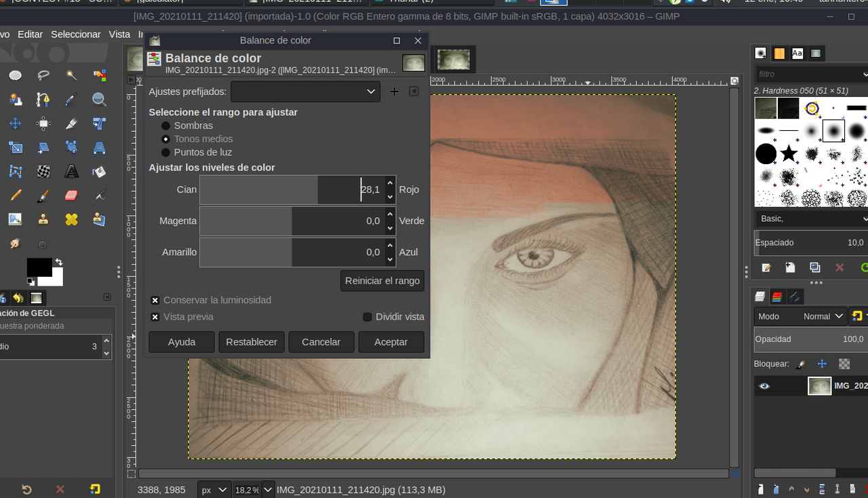Select the Foreground Select tool
868x498 pixels.
click(x=15, y=100)
